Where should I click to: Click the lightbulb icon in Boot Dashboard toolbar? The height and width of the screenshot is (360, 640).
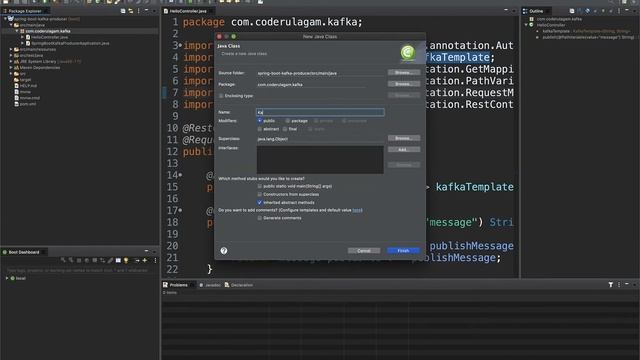click(126, 260)
